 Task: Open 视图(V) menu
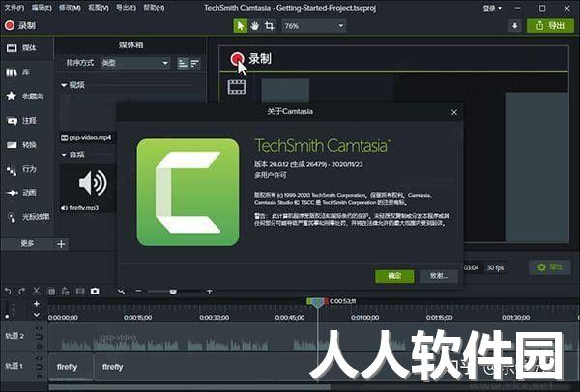(99, 8)
